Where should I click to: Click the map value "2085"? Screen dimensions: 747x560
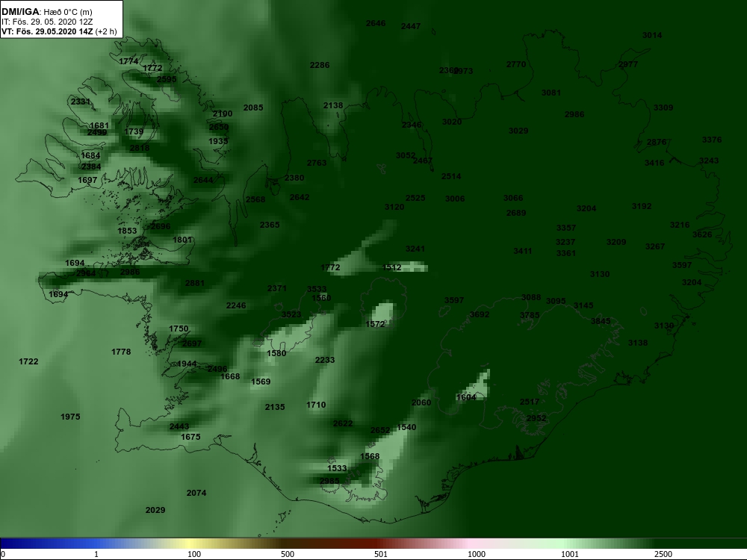(x=253, y=108)
